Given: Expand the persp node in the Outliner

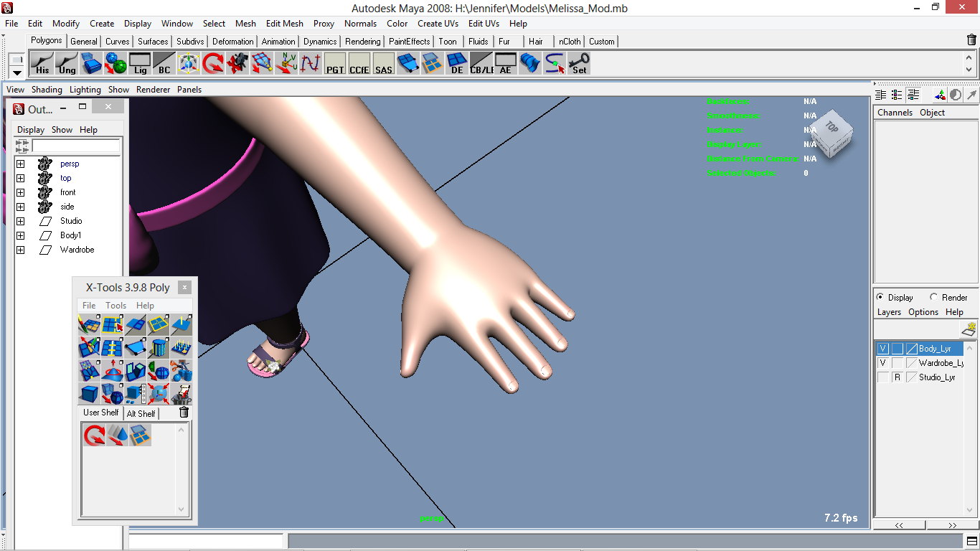Looking at the screenshot, I should point(20,164).
